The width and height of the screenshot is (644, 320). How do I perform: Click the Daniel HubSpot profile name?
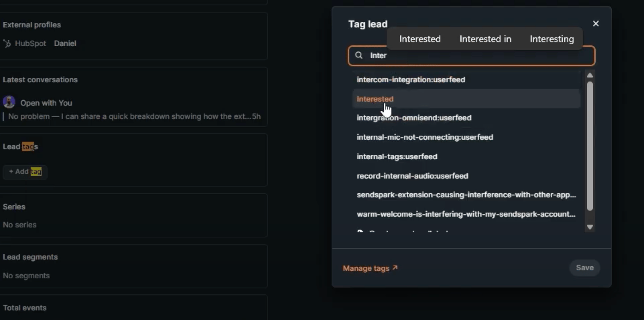click(65, 44)
